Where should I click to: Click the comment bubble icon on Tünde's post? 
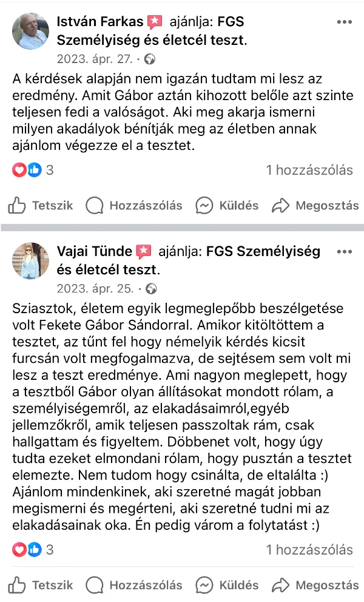tap(95, 586)
